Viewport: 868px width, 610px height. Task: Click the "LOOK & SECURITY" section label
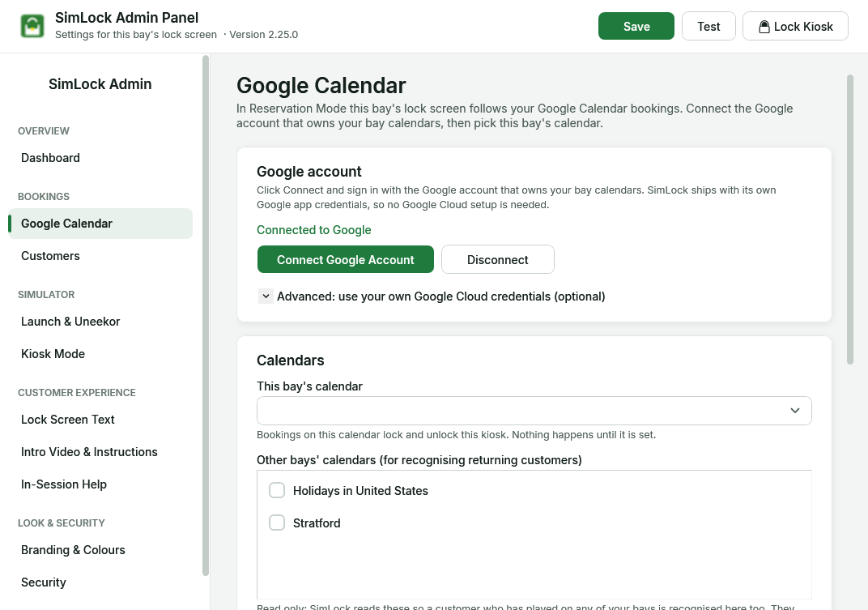point(62,523)
